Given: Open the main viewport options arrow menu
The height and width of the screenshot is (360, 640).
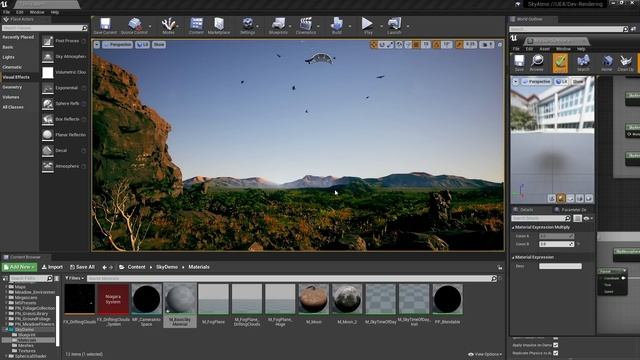Looking at the screenshot, I should click(x=97, y=44).
